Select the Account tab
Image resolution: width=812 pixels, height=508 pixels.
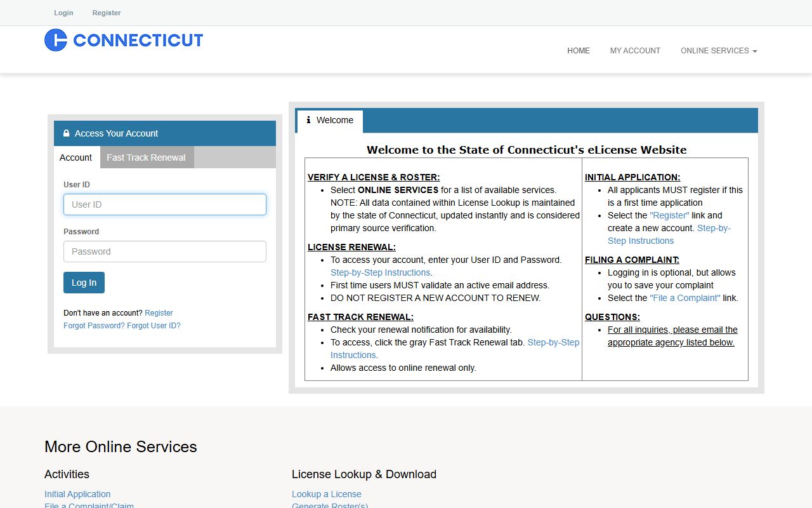click(76, 157)
